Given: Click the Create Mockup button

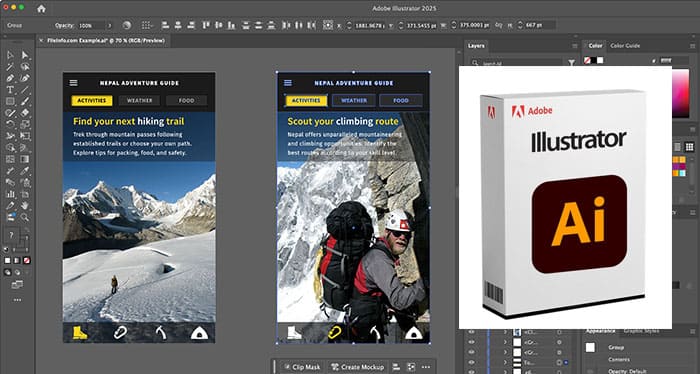Looking at the screenshot, I should [x=358, y=367].
